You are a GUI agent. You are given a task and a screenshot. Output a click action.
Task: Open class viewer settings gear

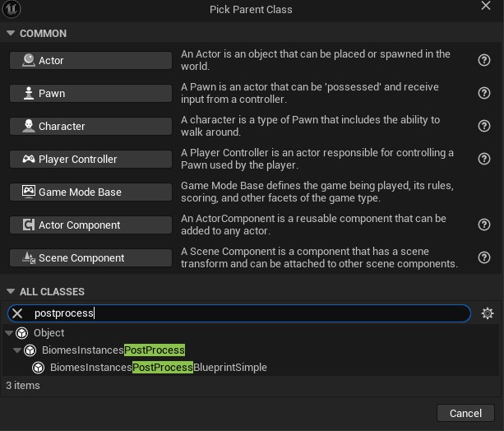(x=488, y=313)
